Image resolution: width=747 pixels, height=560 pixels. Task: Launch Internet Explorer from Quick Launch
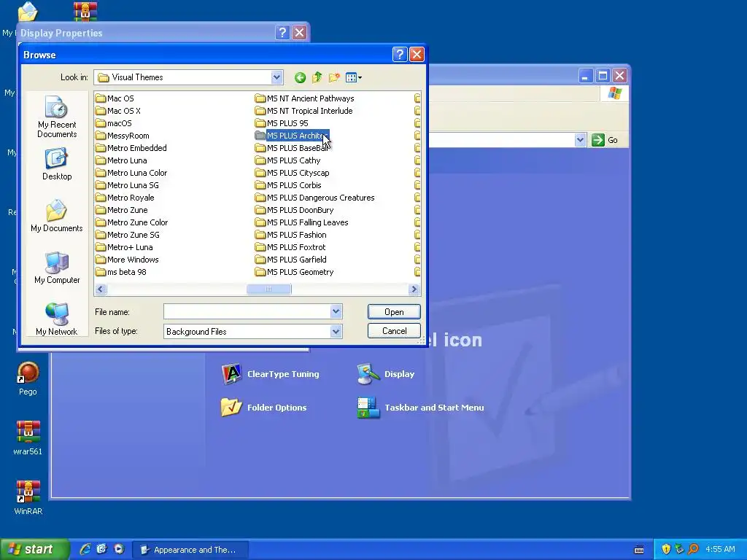(x=85, y=549)
